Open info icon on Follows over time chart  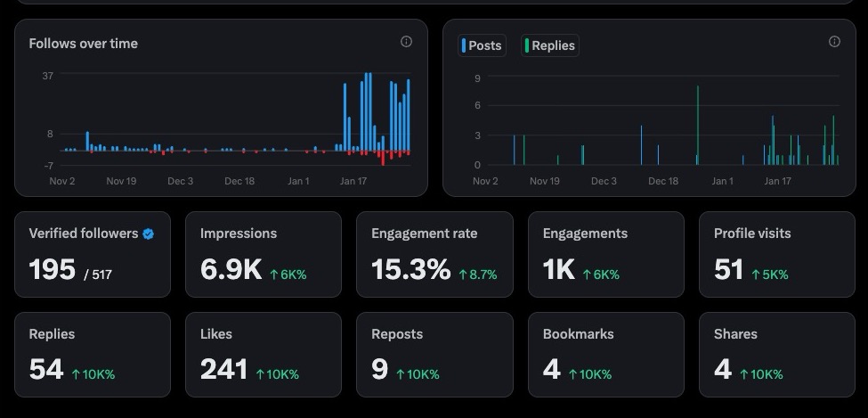tap(406, 42)
